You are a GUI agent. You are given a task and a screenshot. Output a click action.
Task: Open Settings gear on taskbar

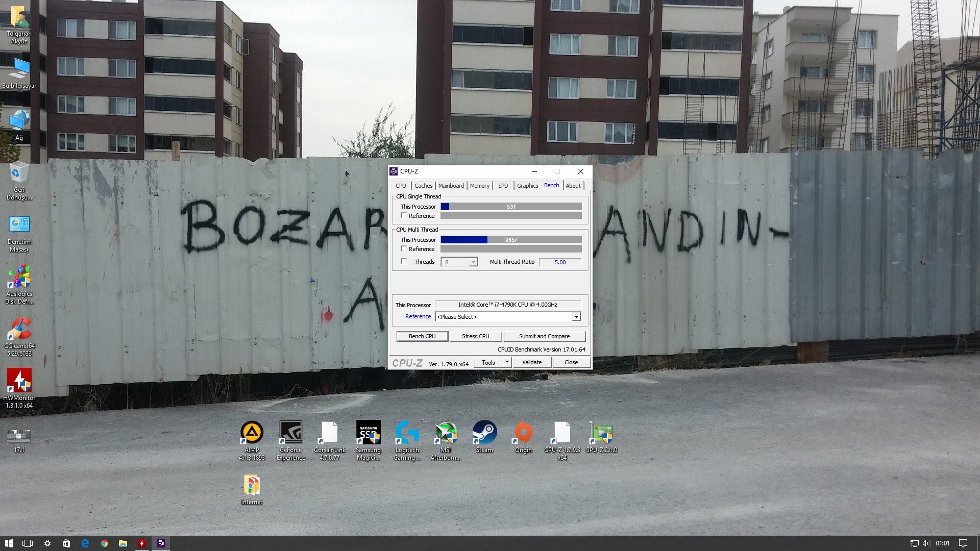[47, 543]
